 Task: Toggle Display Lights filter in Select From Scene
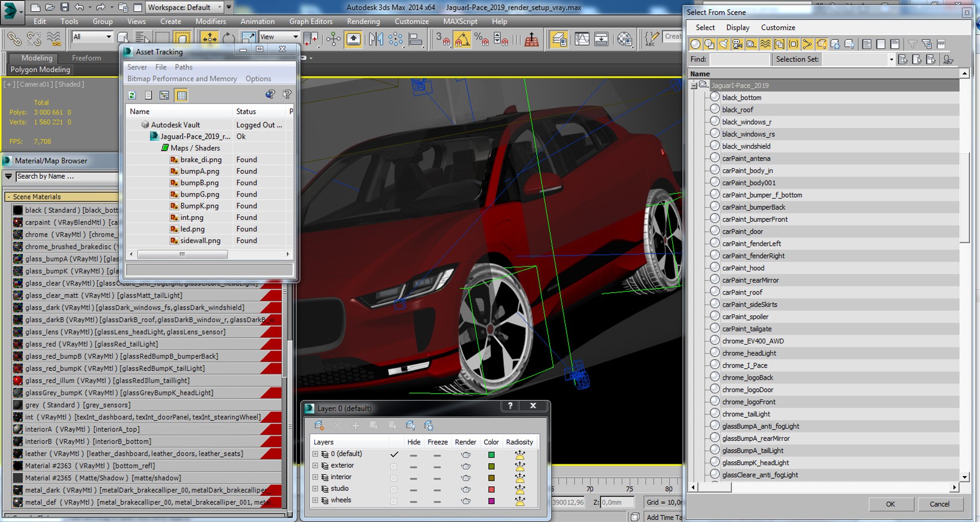click(723, 44)
